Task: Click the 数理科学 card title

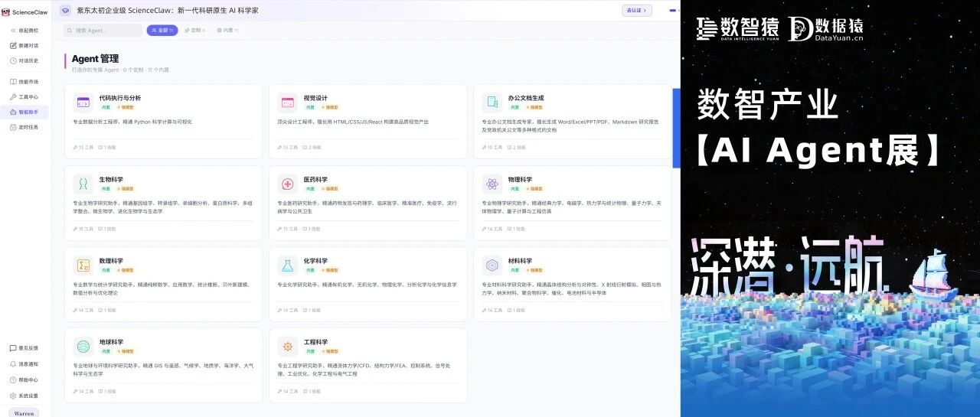Action: [111, 260]
